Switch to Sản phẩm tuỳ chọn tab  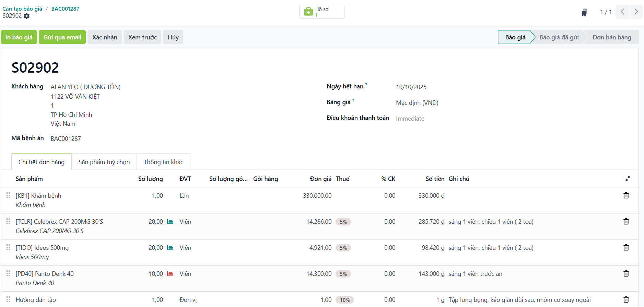pos(104,162)
